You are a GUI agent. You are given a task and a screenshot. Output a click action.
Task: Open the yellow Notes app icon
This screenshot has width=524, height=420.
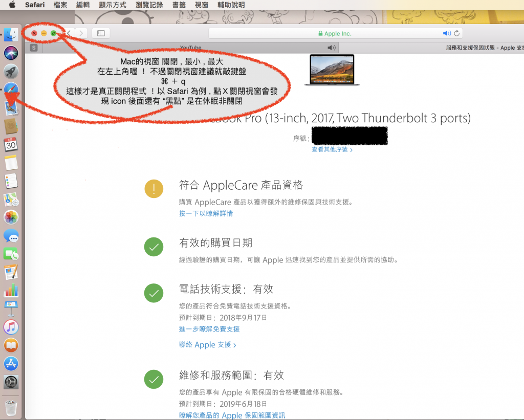pyautogui.click(x=11, y=163)
